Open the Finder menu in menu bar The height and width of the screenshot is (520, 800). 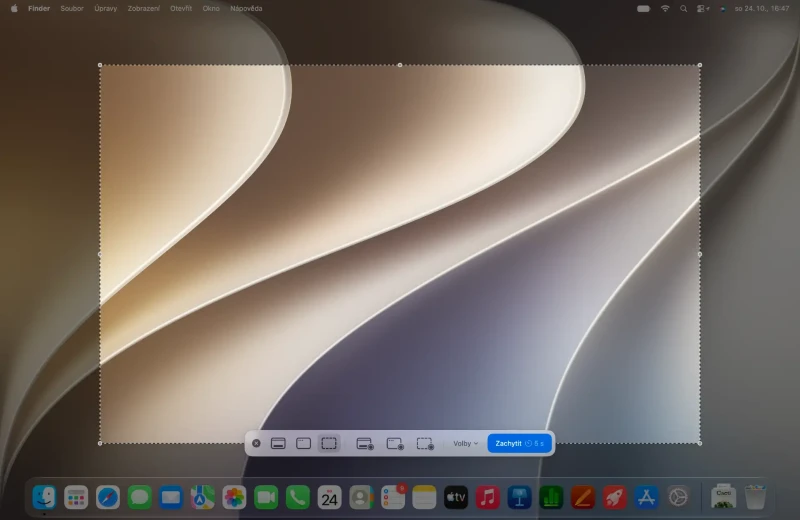[39, 8]
